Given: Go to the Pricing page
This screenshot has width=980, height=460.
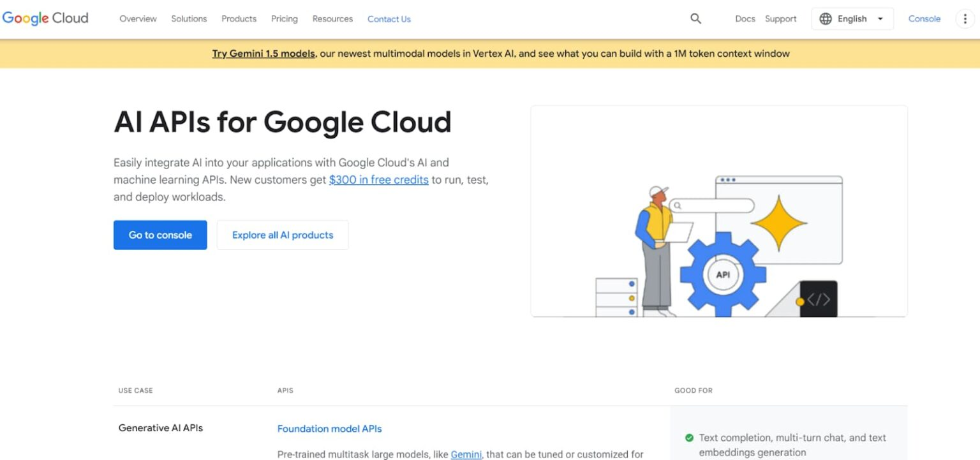Looking at the screenshot, I should 285,19.
